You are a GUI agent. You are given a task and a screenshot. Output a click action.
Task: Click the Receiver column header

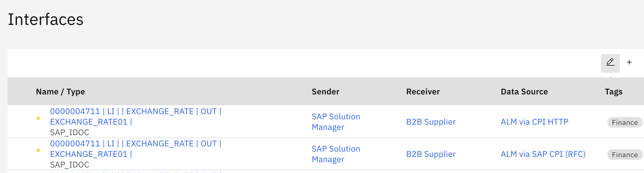point(423,92)
